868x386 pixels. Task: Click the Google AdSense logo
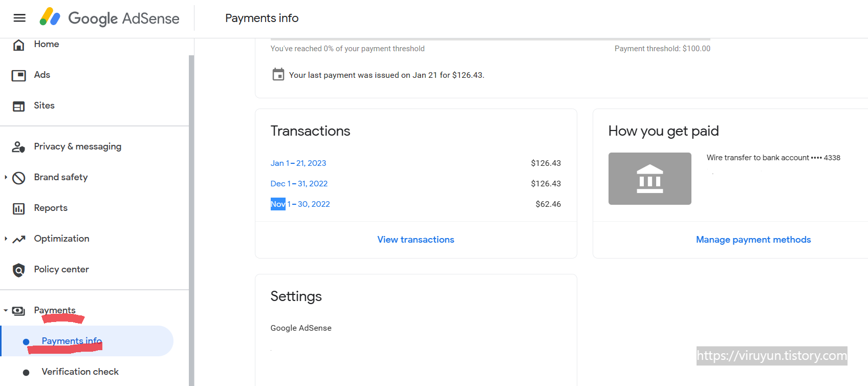[110, 18]
